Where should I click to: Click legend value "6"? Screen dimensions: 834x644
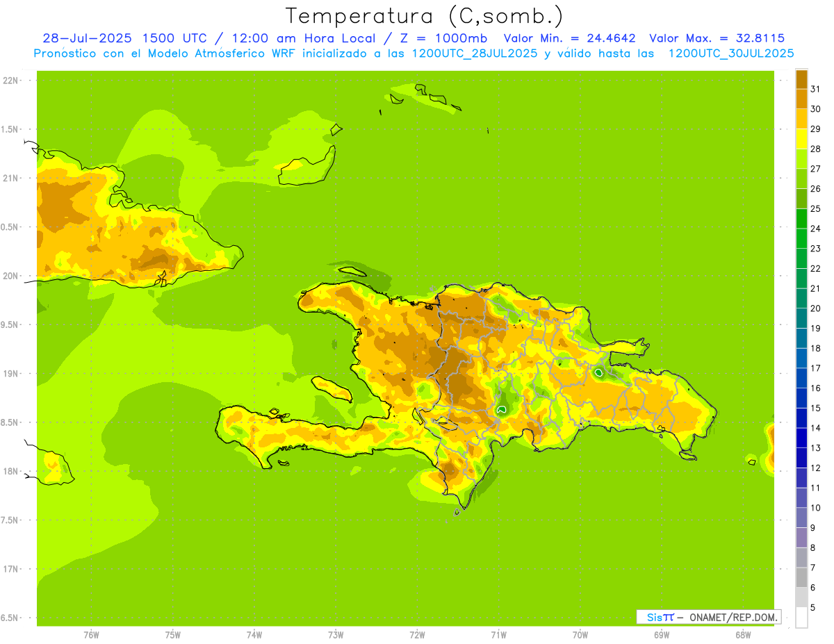click(812, 588)
